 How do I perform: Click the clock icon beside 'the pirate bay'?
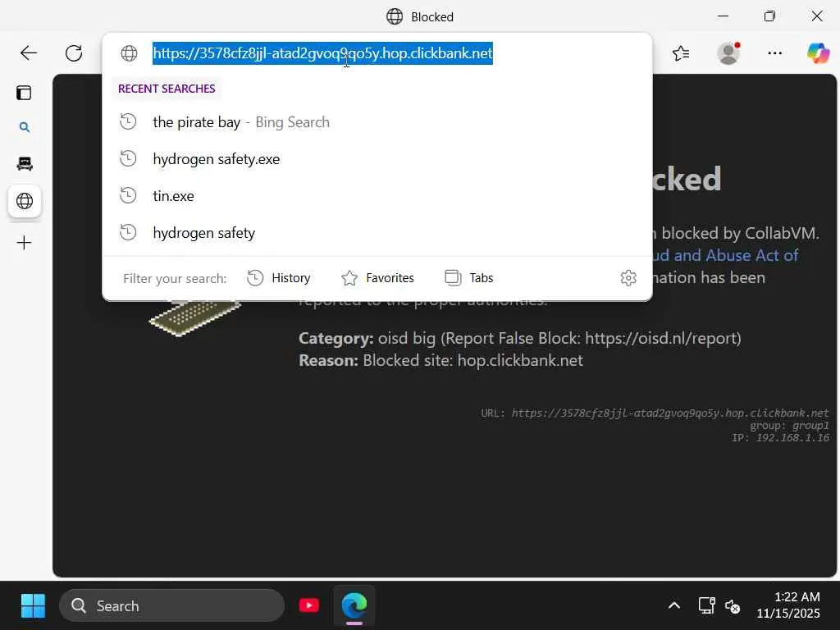(x=128, y=121)
